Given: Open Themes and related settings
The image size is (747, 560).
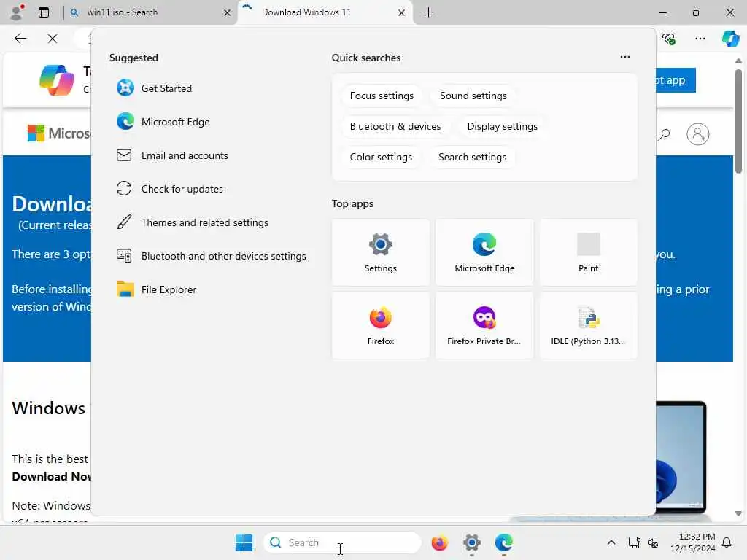Looking at the screenshot, I should [192, 222].
